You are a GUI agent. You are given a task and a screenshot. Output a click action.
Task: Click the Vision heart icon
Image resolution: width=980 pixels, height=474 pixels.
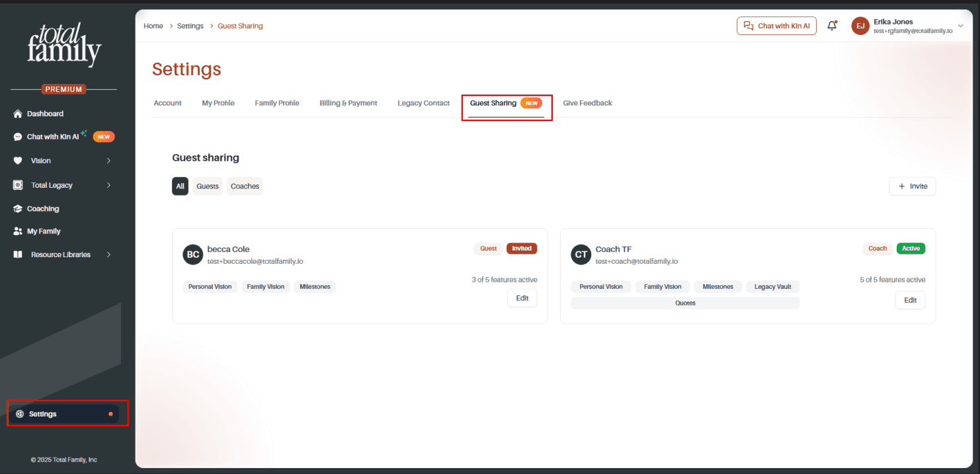(x=18, y=161)
